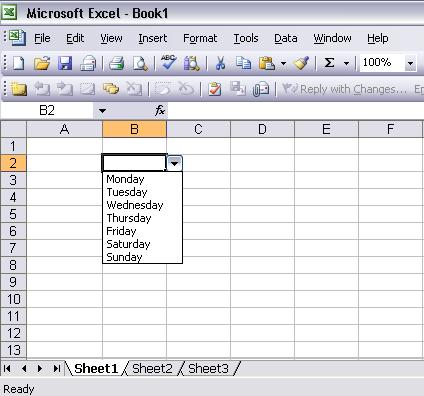Open the zoom percentage dropdown
Screen dimensions: 424x396
410,63
